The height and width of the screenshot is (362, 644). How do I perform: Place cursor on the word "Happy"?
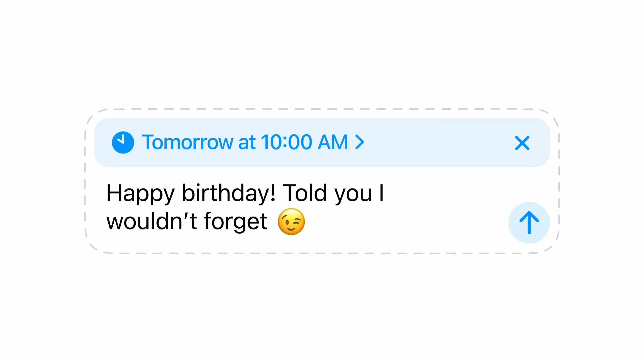pos(140,193)
